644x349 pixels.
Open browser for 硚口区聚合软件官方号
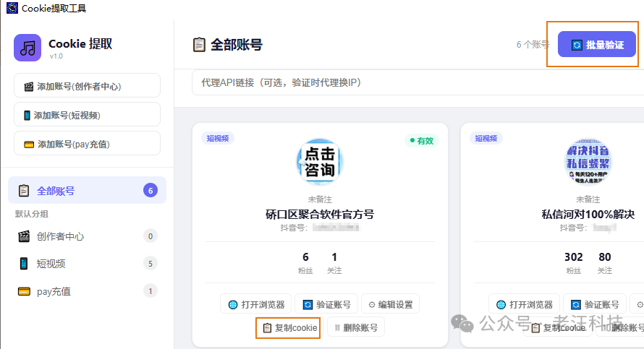[256, 304]
